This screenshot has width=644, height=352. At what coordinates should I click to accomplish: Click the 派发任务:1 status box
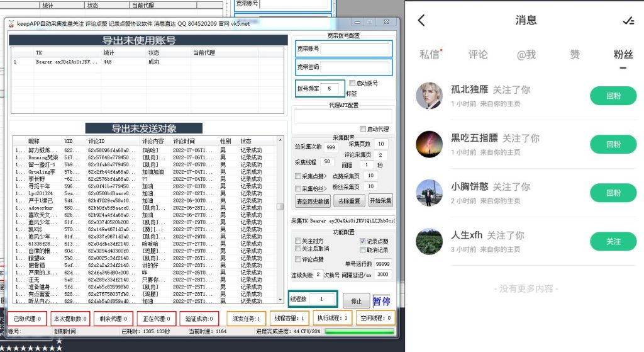pyautogui.click(x=247, y=319)
